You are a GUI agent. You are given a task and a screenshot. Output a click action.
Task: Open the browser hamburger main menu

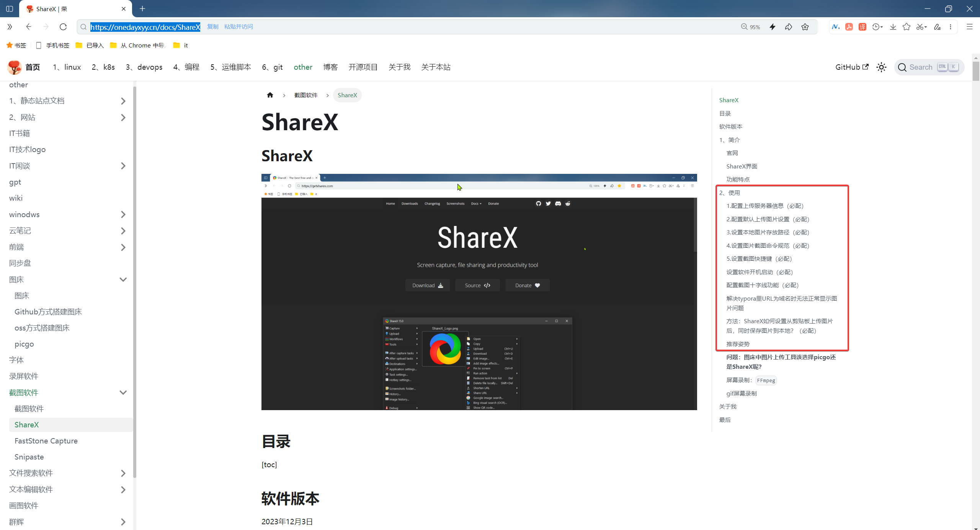(970, 27)
